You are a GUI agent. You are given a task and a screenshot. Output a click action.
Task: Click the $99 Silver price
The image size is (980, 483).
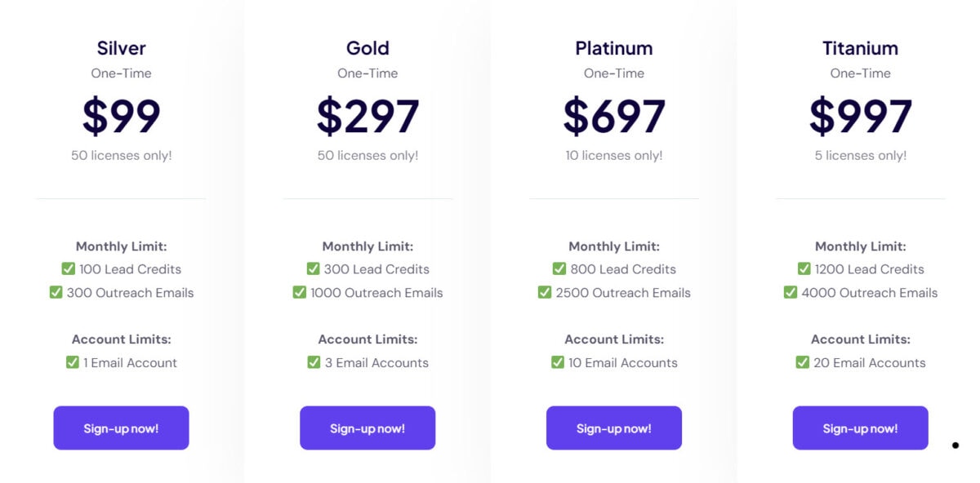click(x=121, y=114)
